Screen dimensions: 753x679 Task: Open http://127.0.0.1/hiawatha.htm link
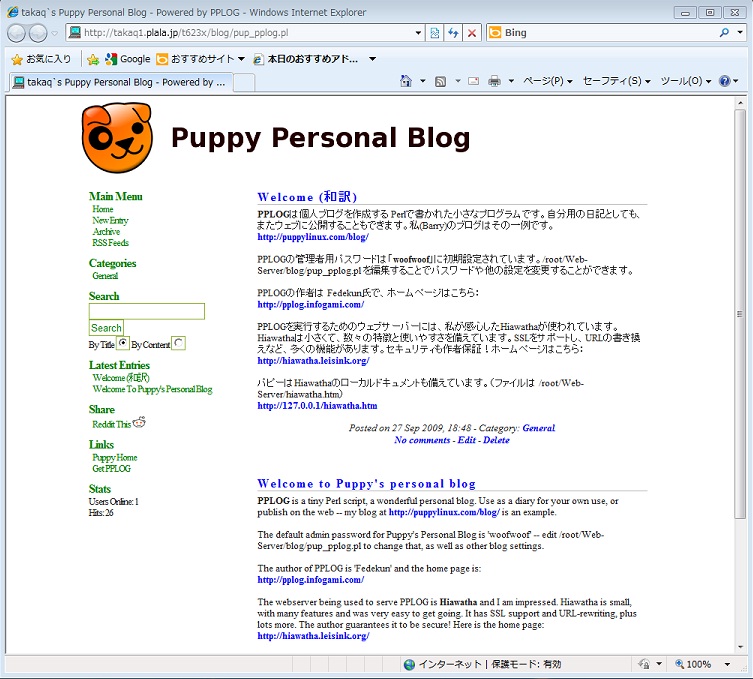pos(317,406)
